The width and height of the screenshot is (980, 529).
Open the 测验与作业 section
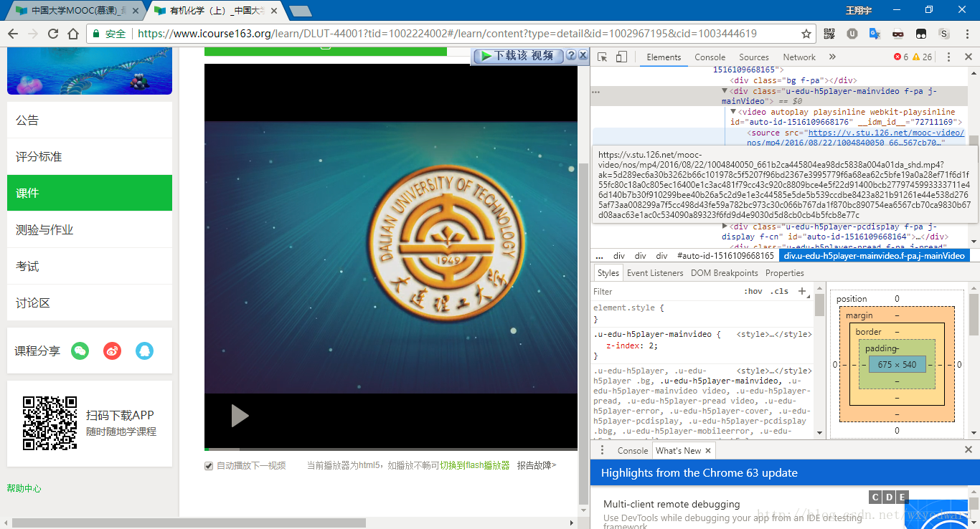tap(90, 229)
